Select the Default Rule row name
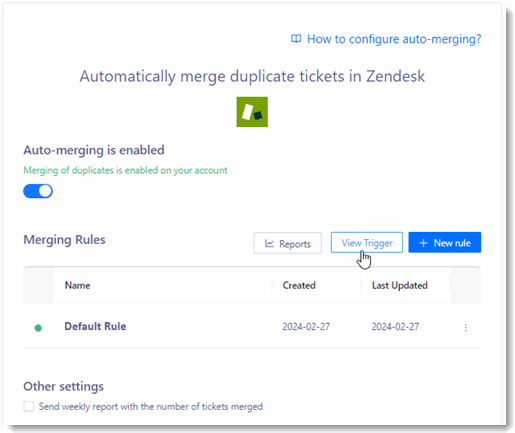 pyautogui.click(x=95, y=326)
